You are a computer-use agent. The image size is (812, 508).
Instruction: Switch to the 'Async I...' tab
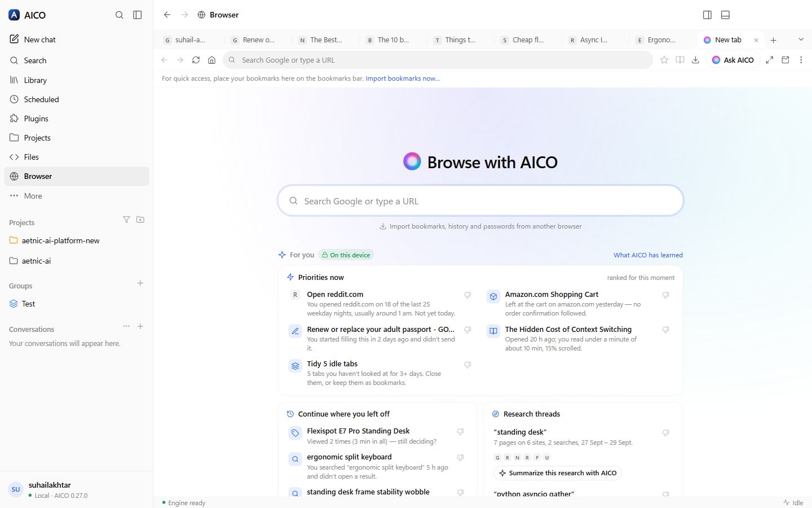595,40
